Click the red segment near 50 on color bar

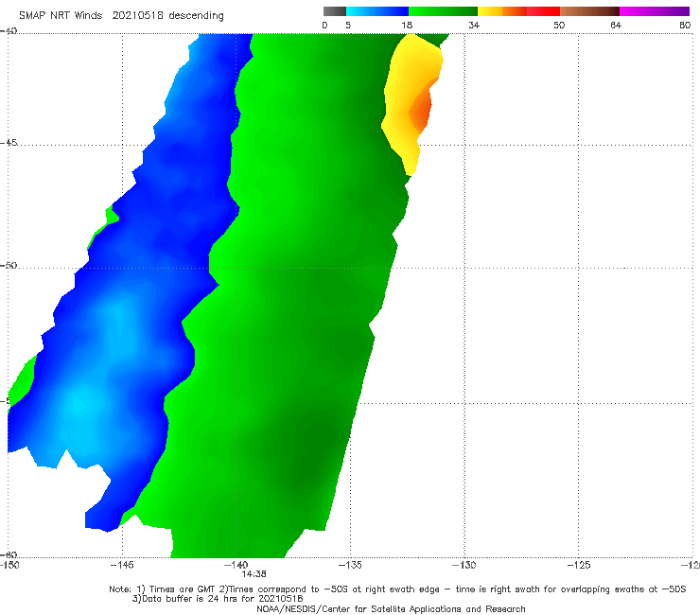coord(543,11)
